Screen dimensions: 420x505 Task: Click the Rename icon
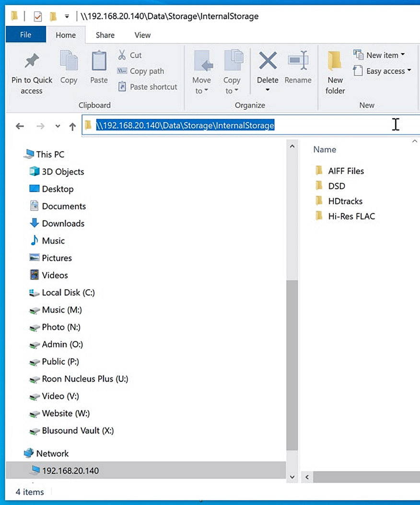[x=298, y=60]
